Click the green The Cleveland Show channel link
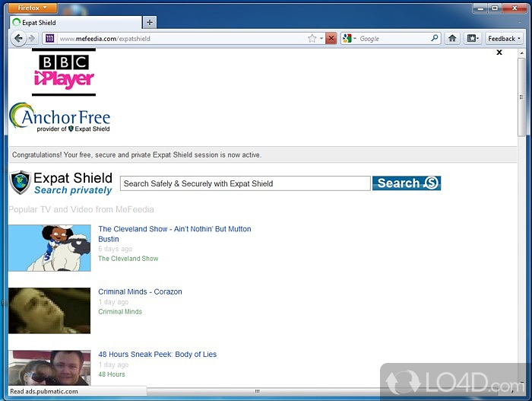The width and height of the screenshot is (532, 401). tap(128, 258)
